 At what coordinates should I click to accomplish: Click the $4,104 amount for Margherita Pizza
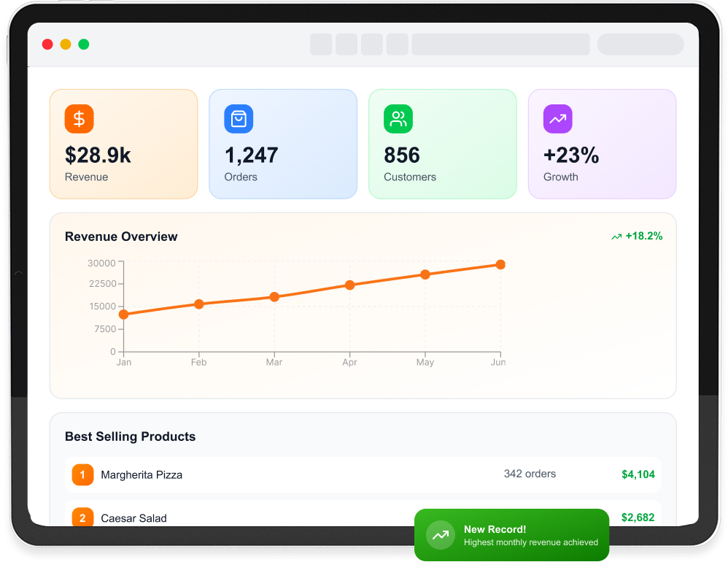click(x=638, y=474)
